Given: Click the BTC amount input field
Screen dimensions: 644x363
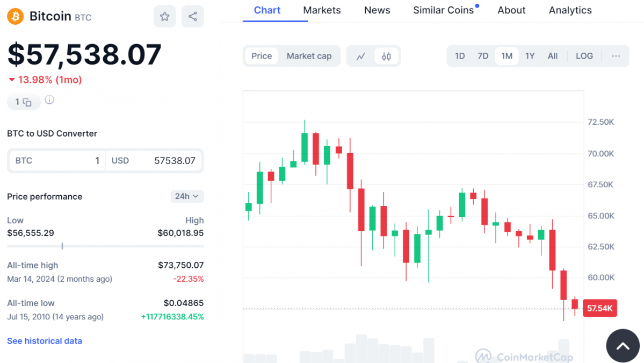Looking at the screenshot, I should (x=56, y=161).
